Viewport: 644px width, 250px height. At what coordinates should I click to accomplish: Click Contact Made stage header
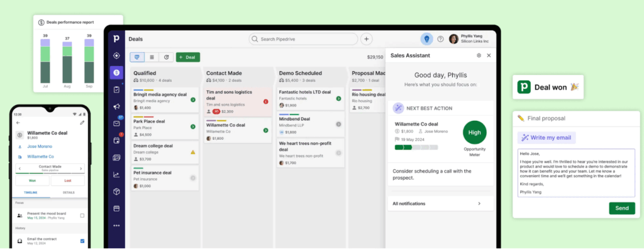tap(238, 76)
